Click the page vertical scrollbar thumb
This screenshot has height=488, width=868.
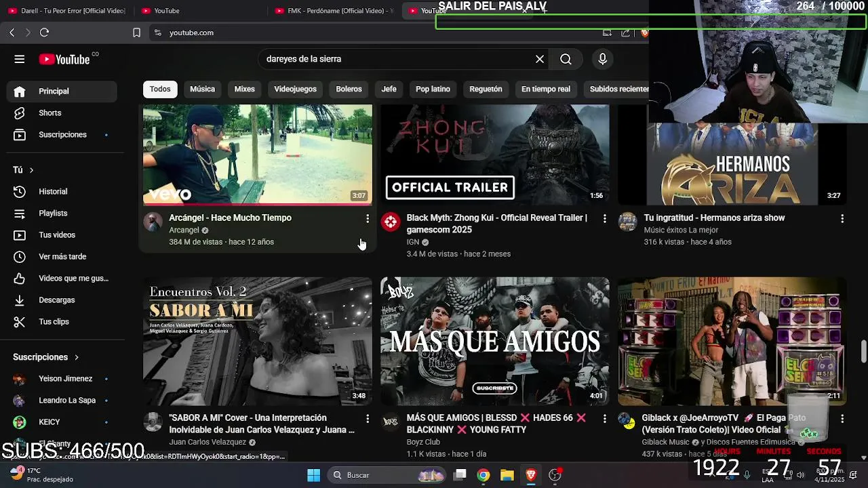click(x=863, y=352)
